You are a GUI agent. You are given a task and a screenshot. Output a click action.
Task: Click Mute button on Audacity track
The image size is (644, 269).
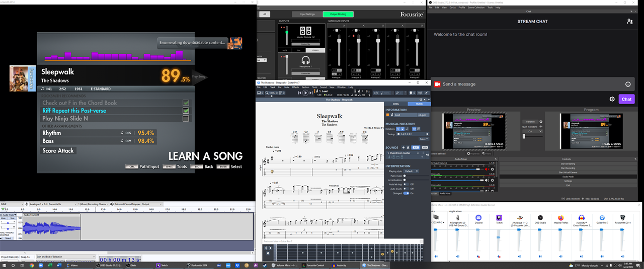tap(4, 218)
